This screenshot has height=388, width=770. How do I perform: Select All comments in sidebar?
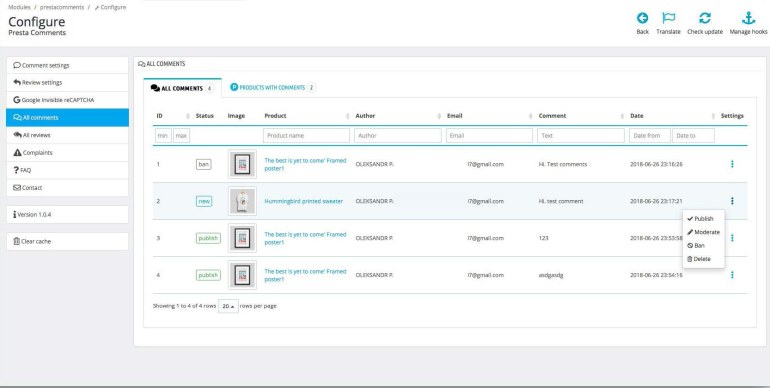click(67, 117)
